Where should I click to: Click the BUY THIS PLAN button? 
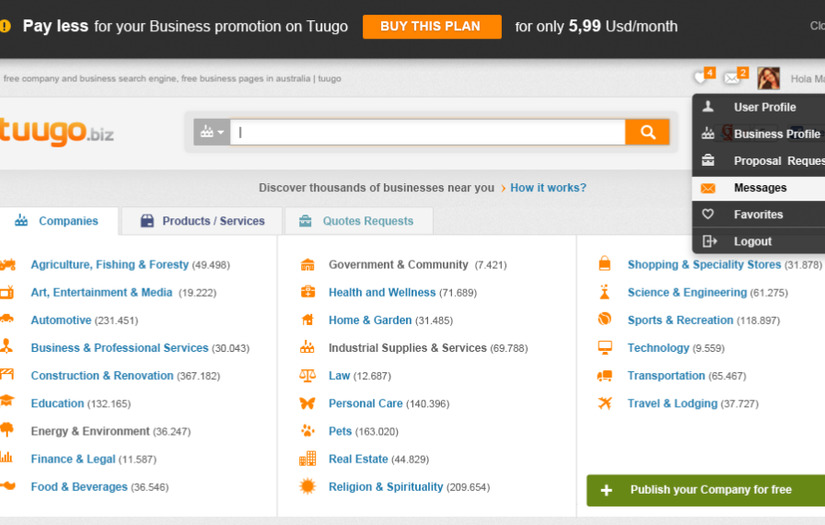click(431, 26)
